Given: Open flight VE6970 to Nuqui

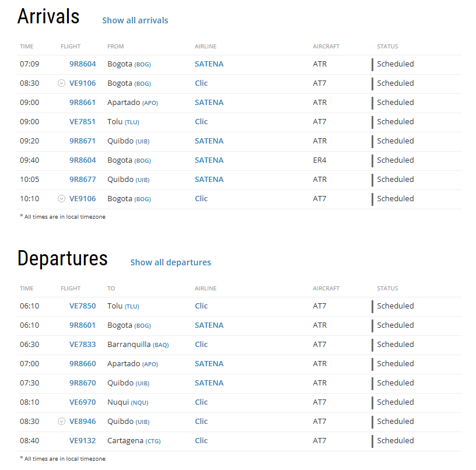Looking at the screenshot, I should coord(83,402).
